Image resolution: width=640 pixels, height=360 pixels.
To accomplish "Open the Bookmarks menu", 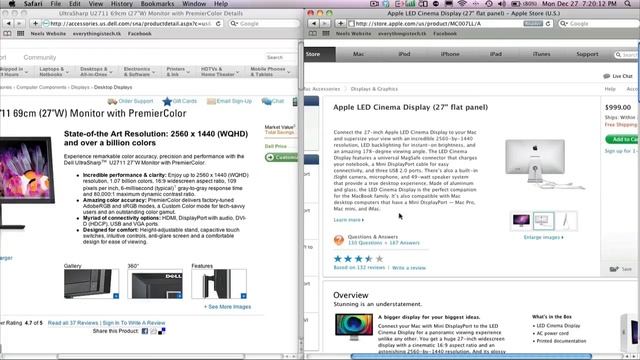I will pyautogui.click(x=157, y=4).
